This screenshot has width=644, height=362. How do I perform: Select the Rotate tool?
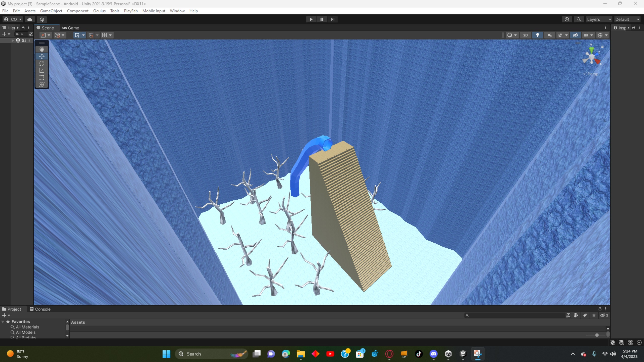pyautogui.click(x=42, y=63)
